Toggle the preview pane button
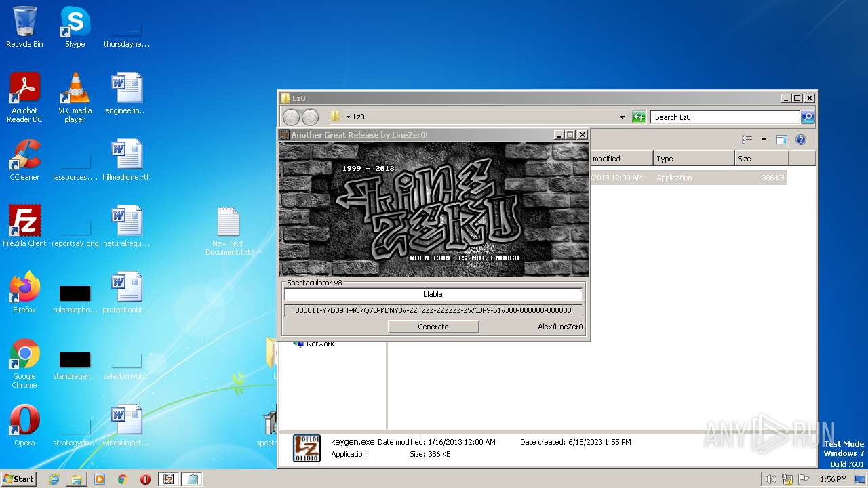Viewport: 868px width, 488px height. coord(781,140)
